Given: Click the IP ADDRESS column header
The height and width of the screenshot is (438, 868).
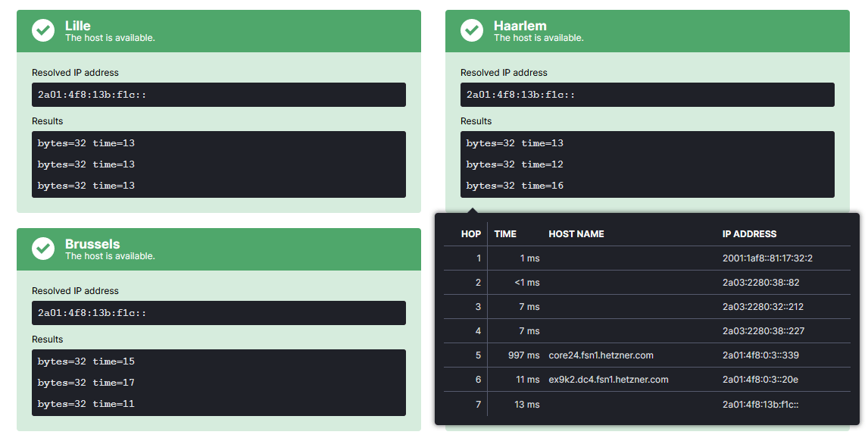Looking at the screenshot, I should [x=749, y=233].
